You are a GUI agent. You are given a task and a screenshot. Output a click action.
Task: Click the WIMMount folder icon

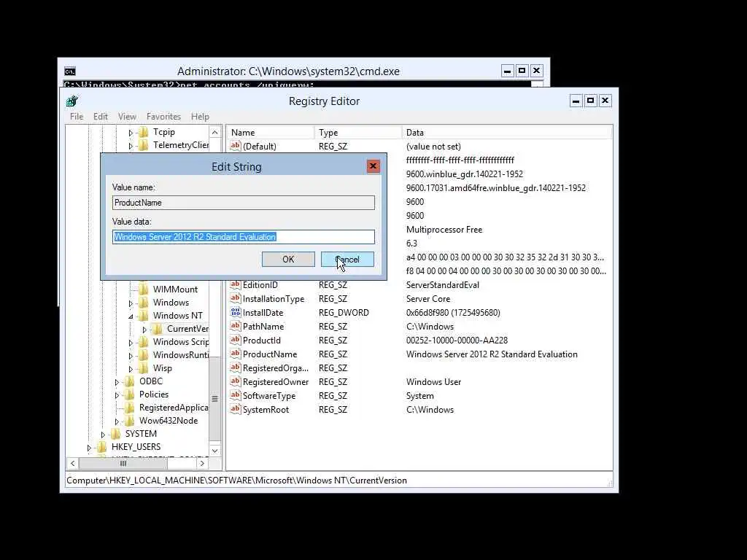pos(143,289)
